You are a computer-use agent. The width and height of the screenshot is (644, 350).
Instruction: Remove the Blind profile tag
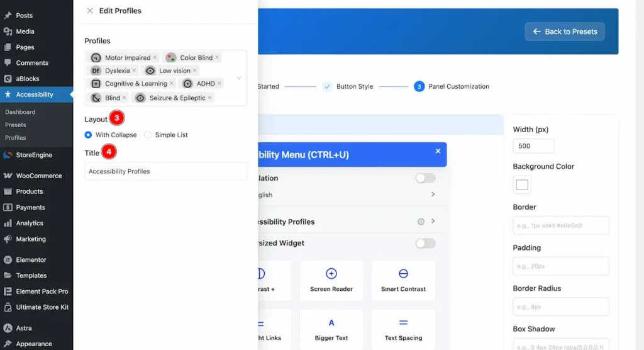[124, 98]
